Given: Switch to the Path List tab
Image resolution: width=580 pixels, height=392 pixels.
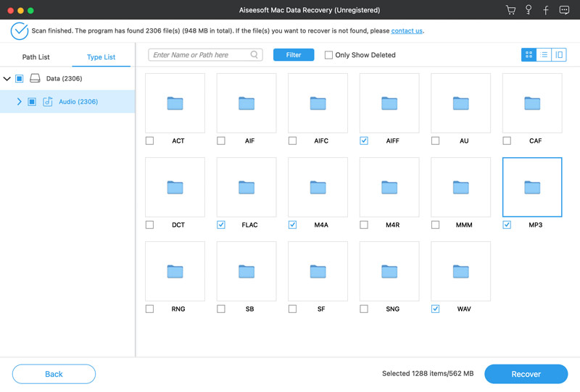Looking at the screenshot, I should click(x=36, y=57).
